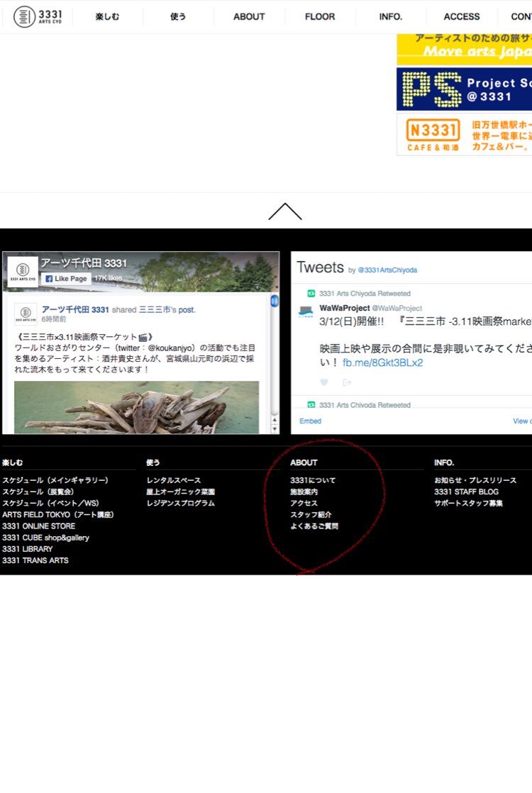
Task: Click the first retweet icon
Action: point(311,294)
